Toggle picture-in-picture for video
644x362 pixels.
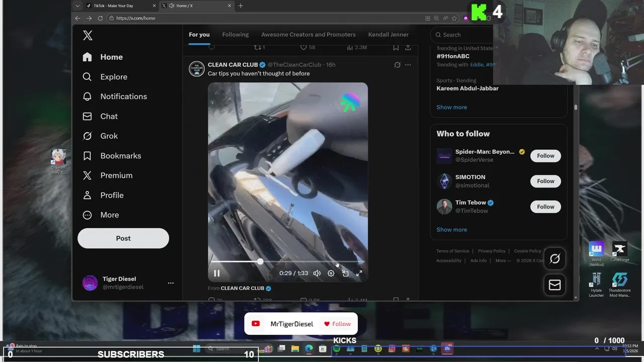(345, 273)
